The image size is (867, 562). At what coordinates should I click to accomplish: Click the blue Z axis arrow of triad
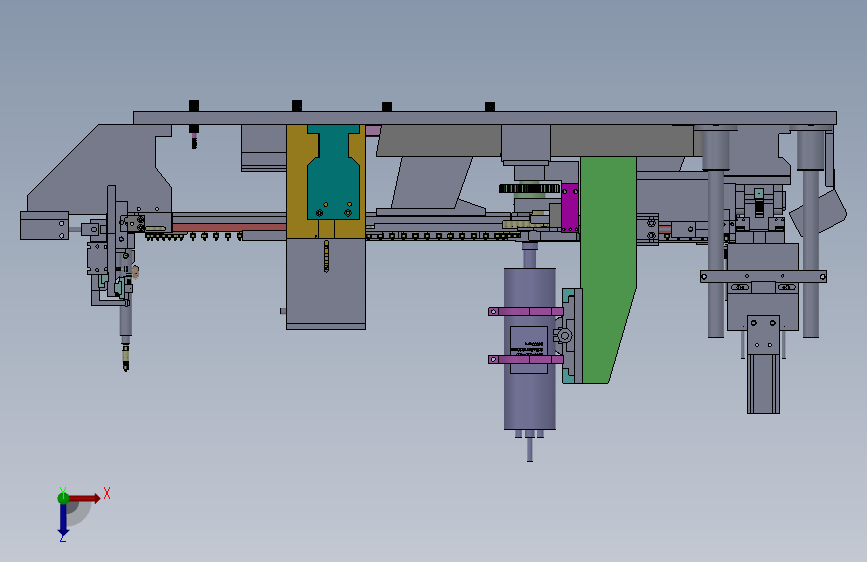63,519
